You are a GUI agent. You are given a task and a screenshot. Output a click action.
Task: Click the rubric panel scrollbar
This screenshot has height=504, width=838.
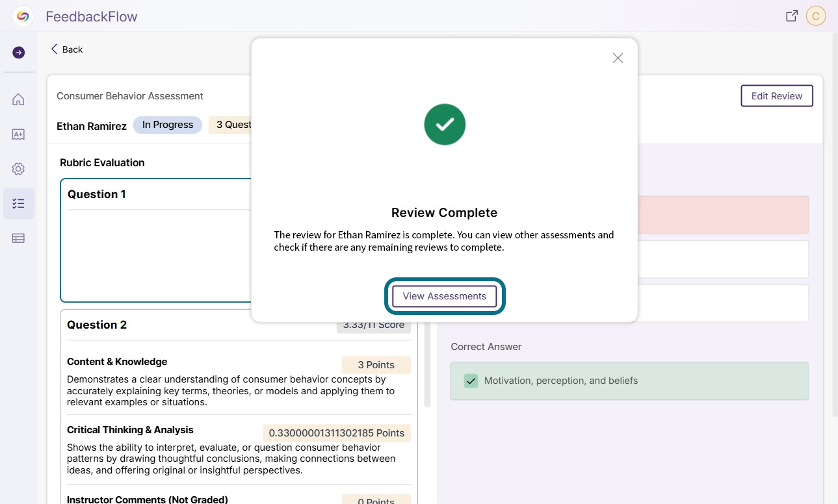427,364
